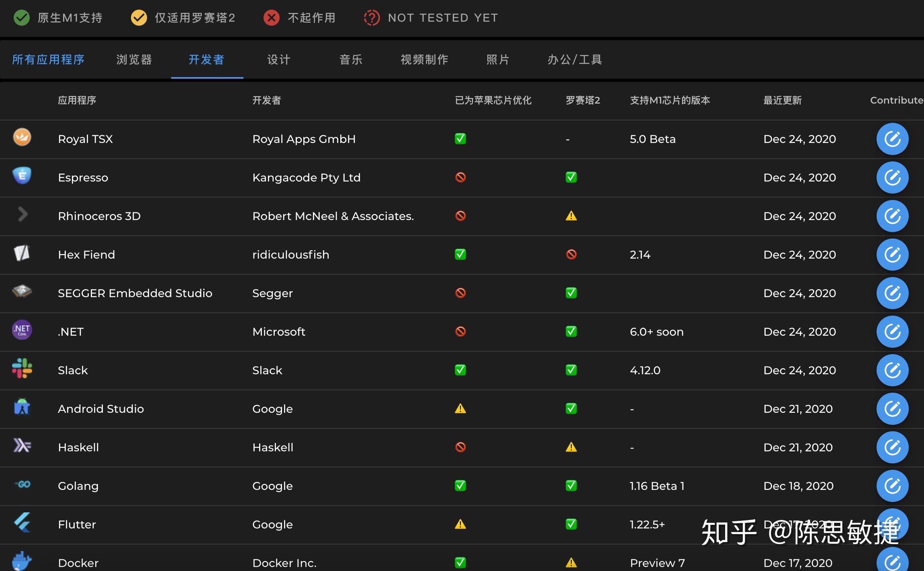Click the Golang app icon
This screenshot has height=571, width=924.
click(22, 485)
